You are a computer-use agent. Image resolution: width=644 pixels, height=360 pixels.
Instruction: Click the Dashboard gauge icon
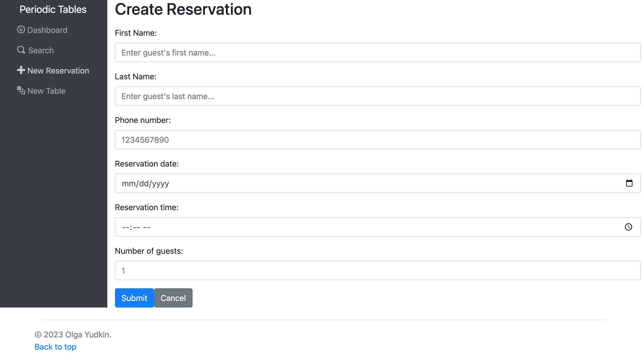(x=21, y=30)
